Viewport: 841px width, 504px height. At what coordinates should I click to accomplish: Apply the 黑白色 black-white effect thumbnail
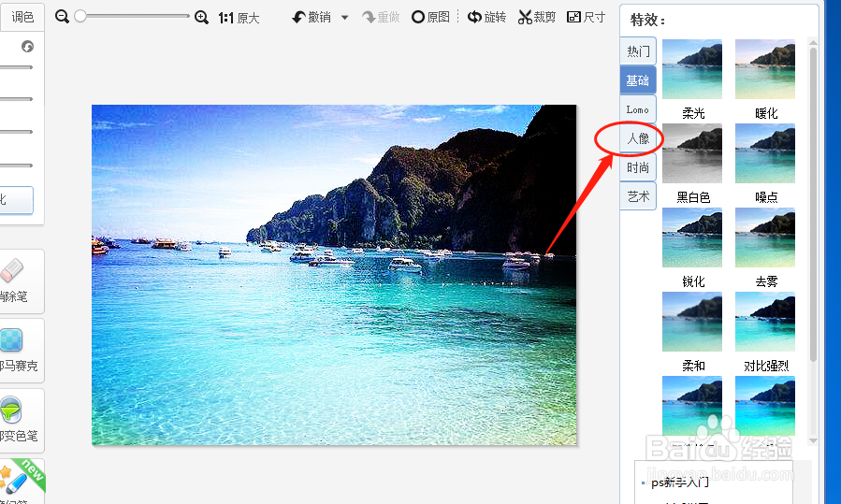(x=692, y=153)
